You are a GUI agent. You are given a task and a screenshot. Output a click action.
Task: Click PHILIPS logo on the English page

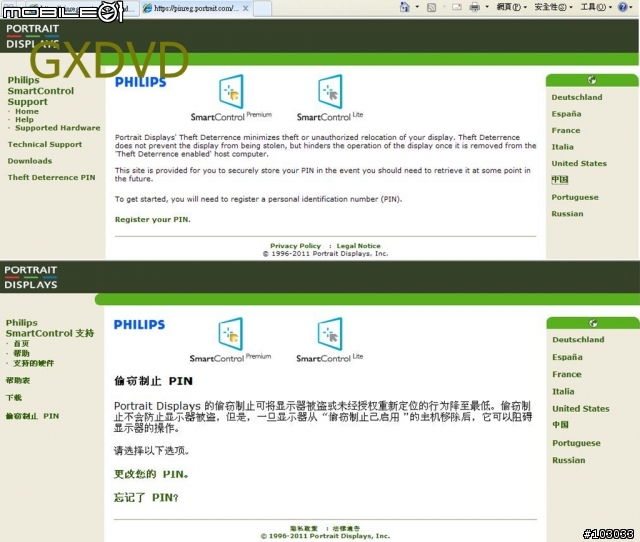tap(140, 82)
